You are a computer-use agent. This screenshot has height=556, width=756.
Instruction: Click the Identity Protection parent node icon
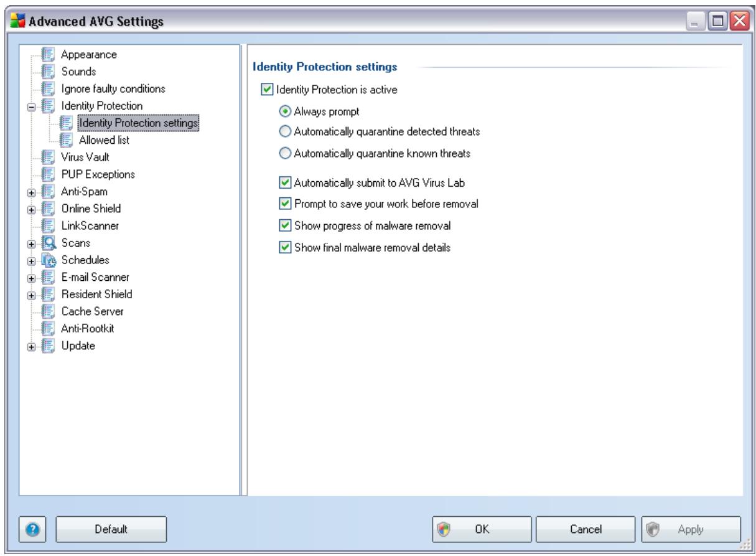point(47,106)
